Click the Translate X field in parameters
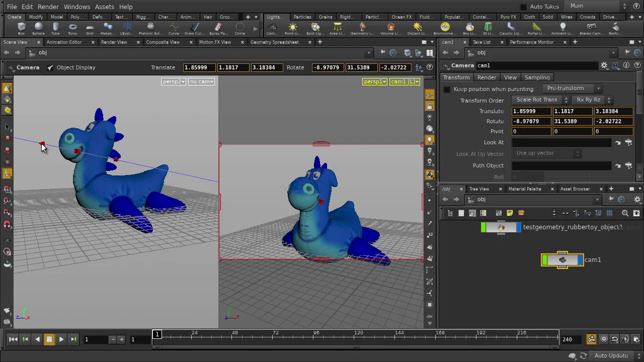 pyautogui.click(x=531, y=111)
